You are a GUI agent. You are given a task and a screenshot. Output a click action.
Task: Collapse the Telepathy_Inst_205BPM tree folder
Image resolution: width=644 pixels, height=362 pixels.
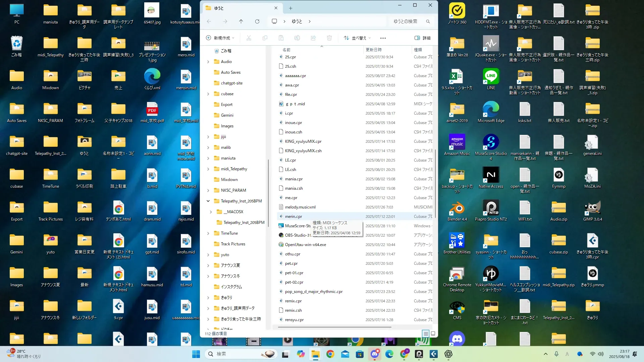pos(208,201)
